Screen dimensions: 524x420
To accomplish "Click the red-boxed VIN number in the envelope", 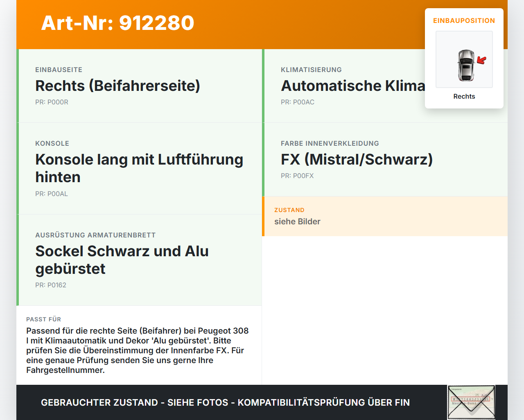I will pos(471,399).
